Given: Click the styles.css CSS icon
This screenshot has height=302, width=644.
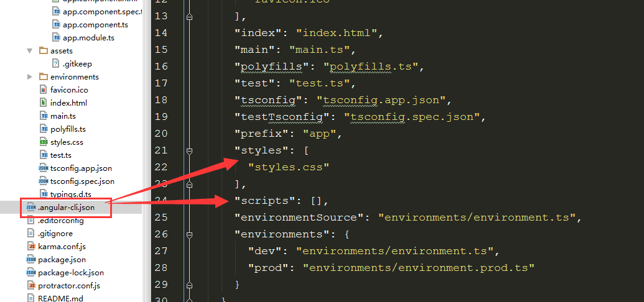Looking at the screenshot, I should pyautogui.click(x=44, y=142).
